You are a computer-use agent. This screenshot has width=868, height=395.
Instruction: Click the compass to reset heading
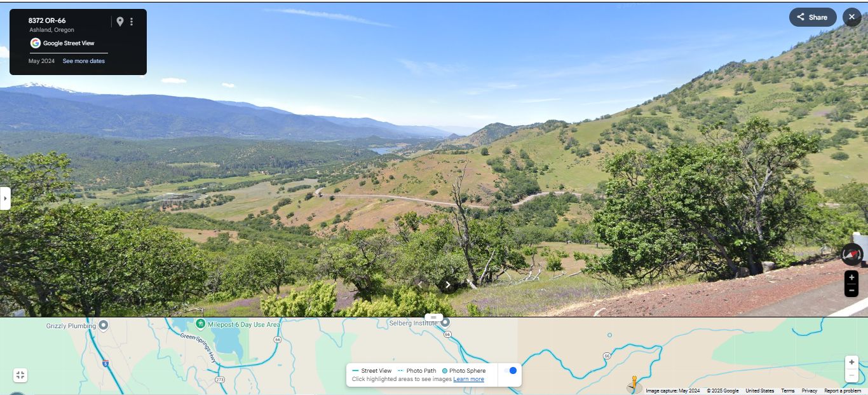pyautogui.click(x=851, y=254)
